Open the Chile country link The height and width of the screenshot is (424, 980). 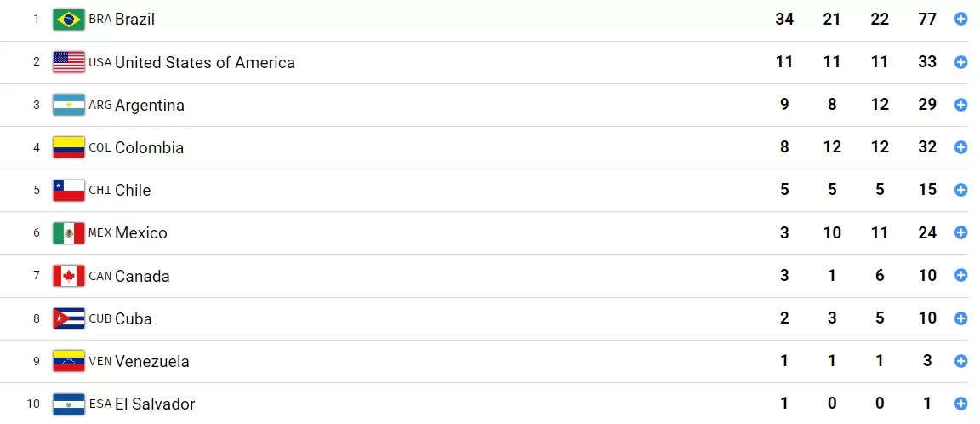(x=133, y=190)
